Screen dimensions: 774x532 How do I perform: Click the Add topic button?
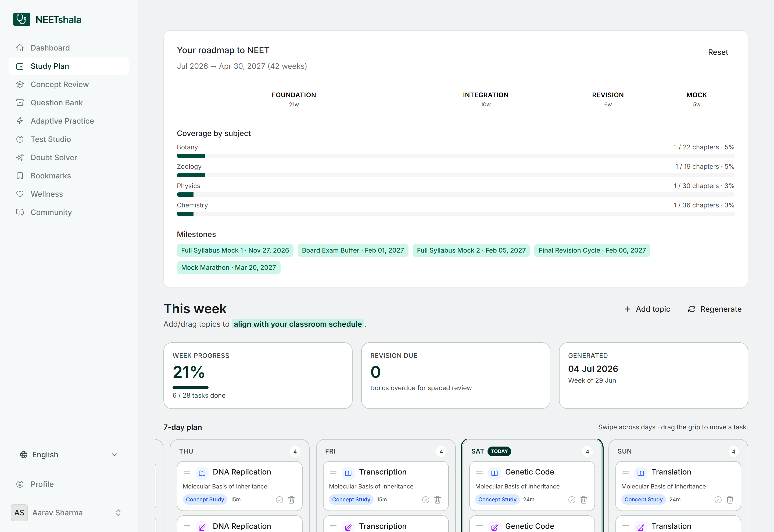point(647,309)
